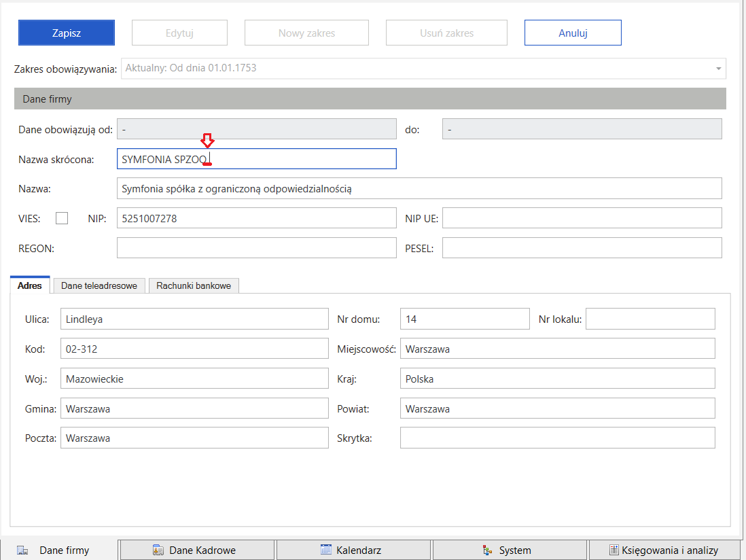Tick the VIES checkbox
The width and height of the screenshot is (746, 560).
62,218
